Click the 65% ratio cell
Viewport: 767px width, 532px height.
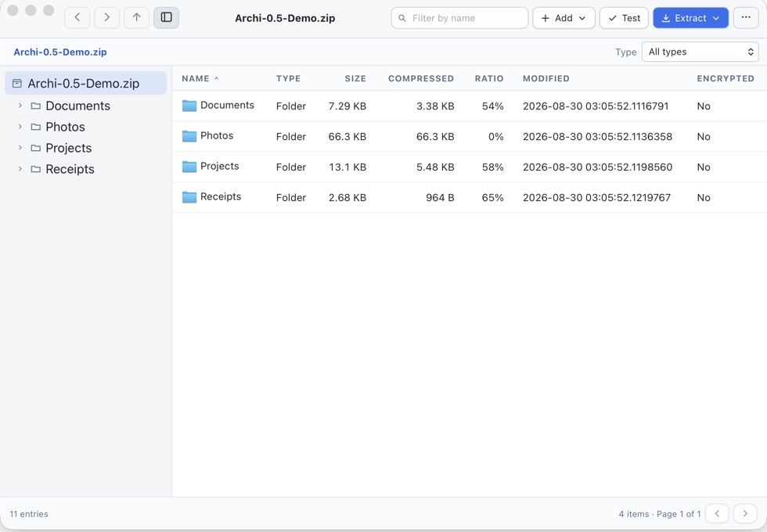click(492, 197)
